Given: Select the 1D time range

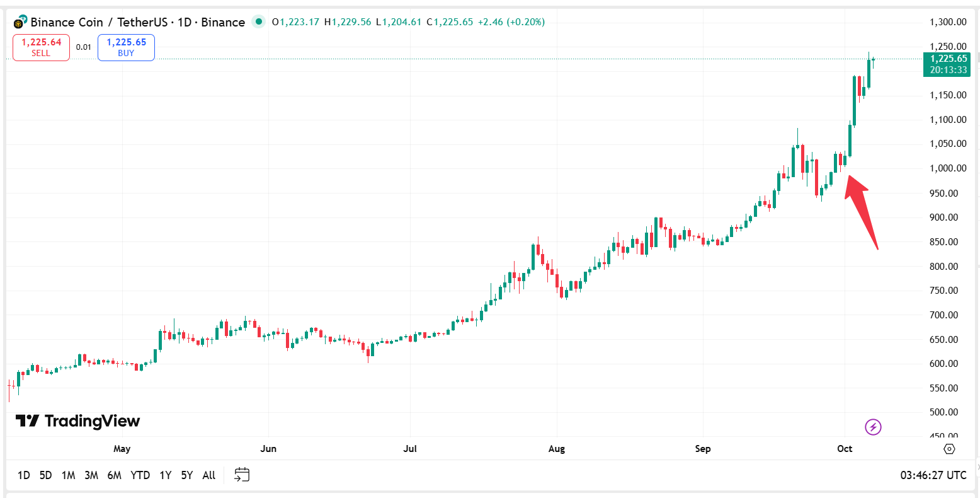Looking at the screenshot, I should click(x=24, y=475).
